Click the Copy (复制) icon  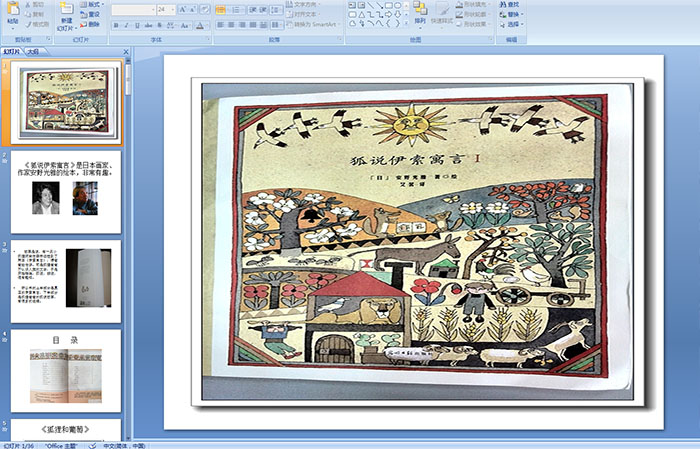[28, 14]
